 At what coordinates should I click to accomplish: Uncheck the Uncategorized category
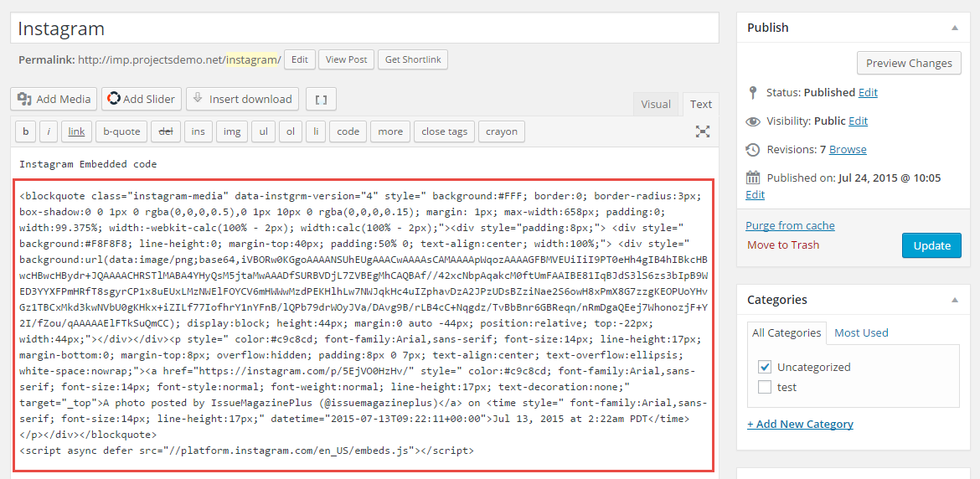point(764,367)
